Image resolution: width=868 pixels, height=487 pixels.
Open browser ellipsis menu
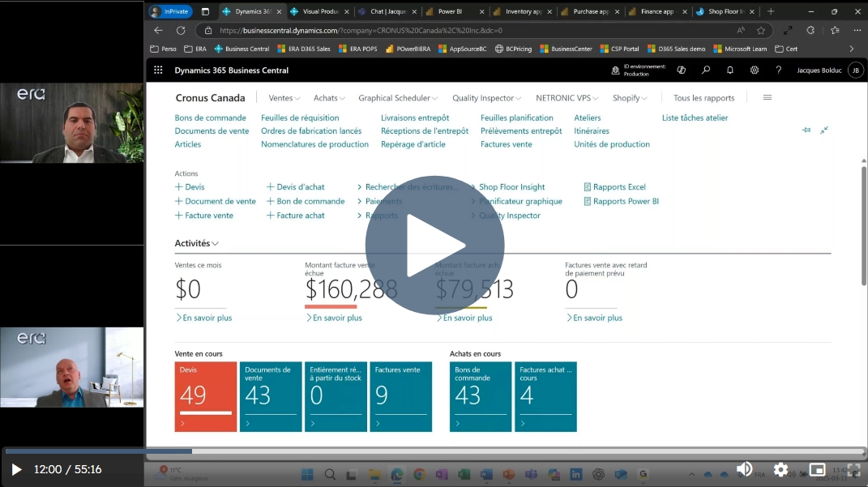pyautogui.click(x=857, y=31)
